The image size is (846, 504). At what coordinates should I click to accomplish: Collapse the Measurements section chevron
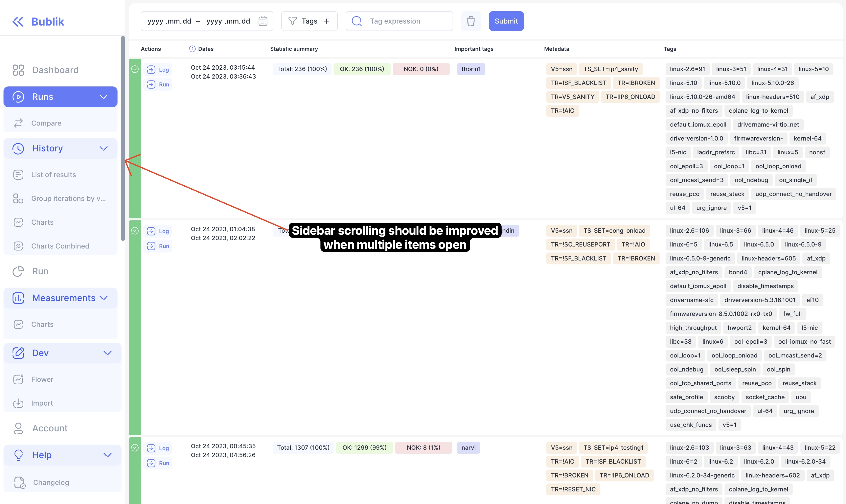tap(104, 298)
